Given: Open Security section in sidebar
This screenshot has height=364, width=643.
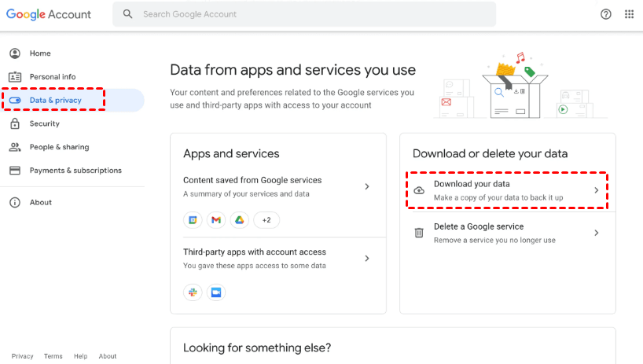Looking at the screenshot, I should 44,123.
